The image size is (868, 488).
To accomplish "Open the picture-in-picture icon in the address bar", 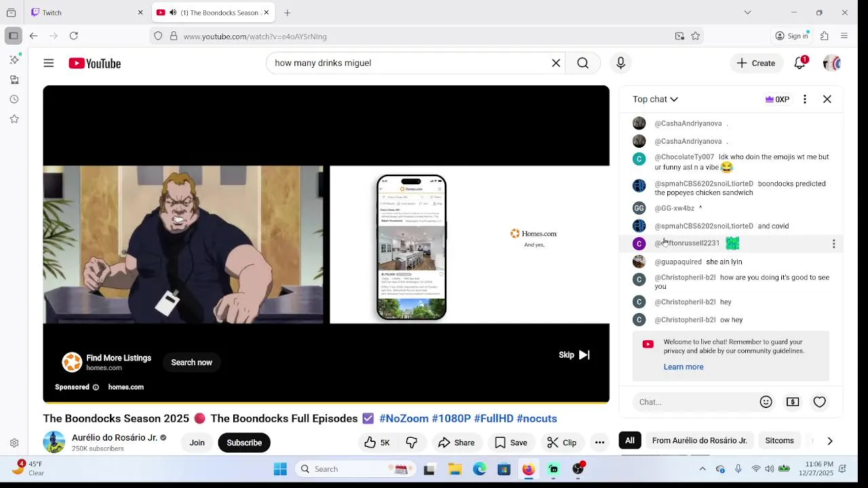I will click(679, 36).
